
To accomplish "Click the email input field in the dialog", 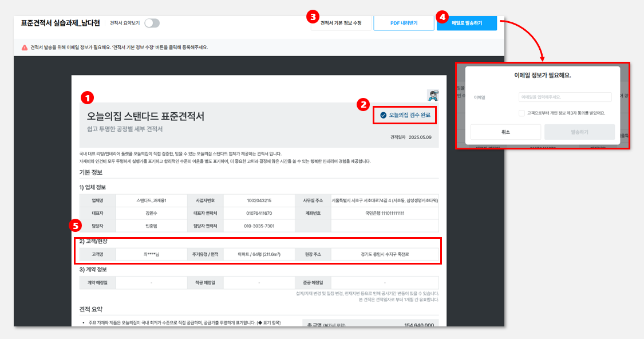I will pos(565,97).
